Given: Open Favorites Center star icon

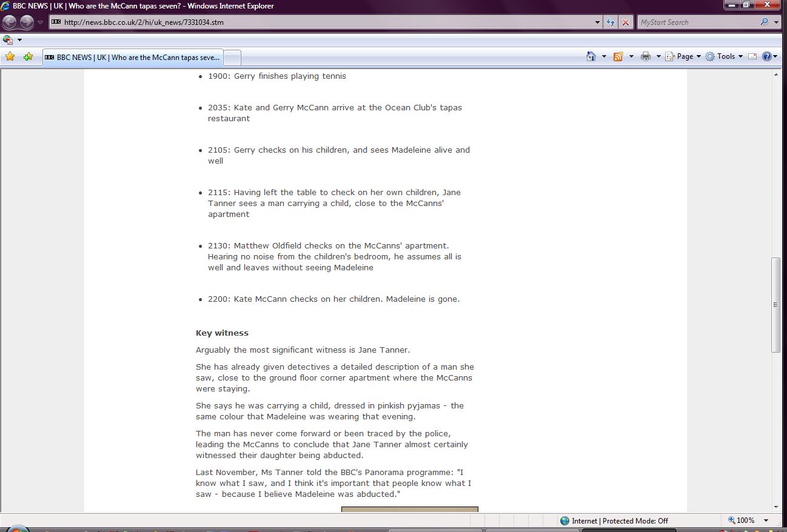Looking at the screenshot, I should tap(10, 57).
